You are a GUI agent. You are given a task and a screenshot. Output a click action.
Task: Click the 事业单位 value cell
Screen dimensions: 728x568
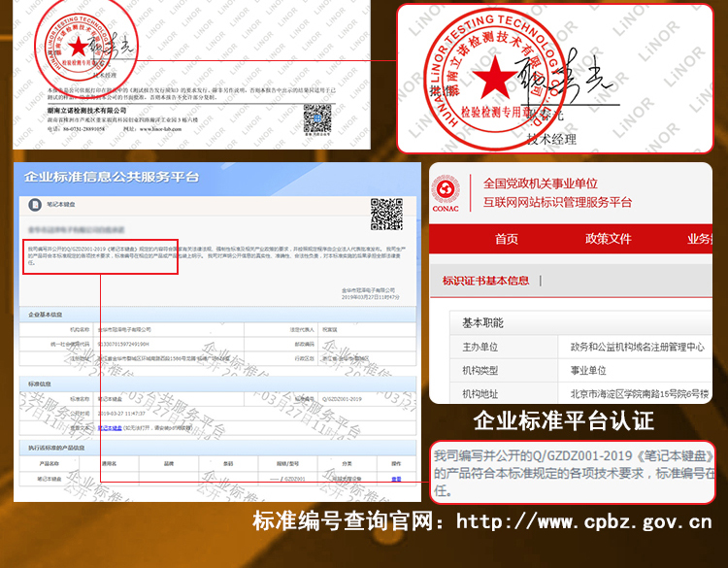[635, 370]
